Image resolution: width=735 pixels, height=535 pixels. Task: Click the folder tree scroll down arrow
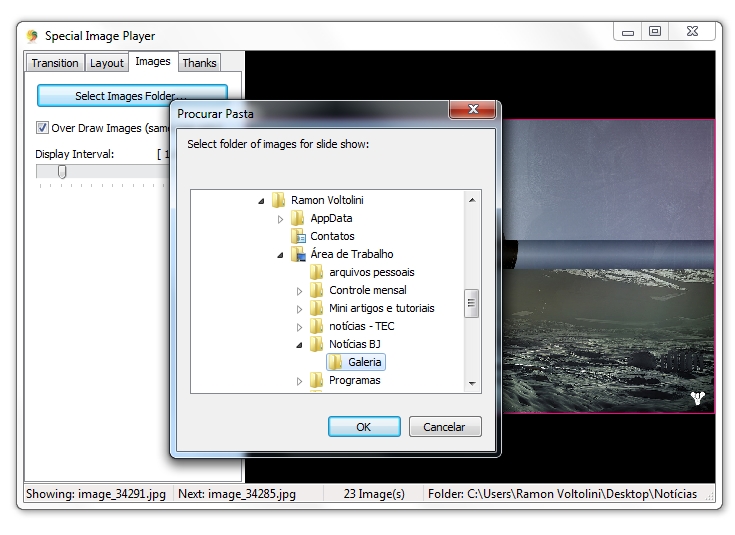472,384
